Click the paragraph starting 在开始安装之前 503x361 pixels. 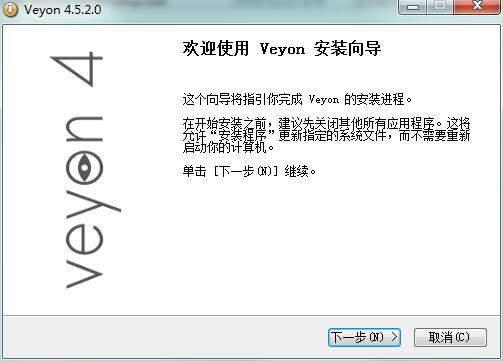[326, 135]
